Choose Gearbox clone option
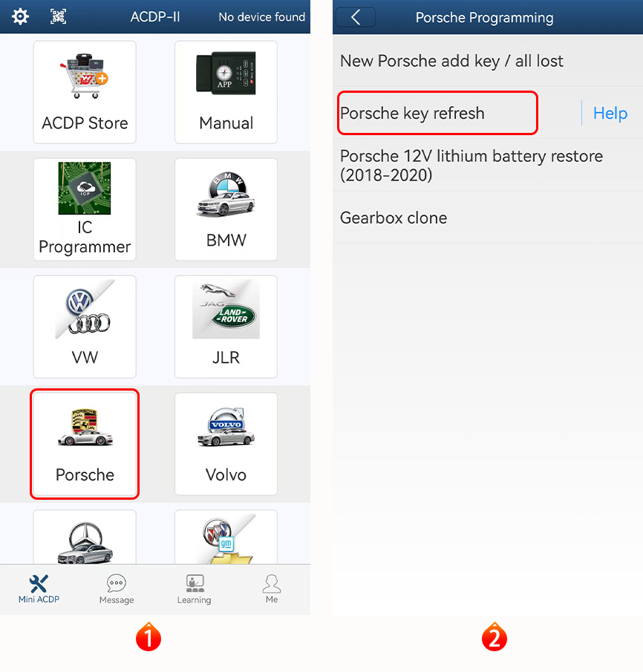This screenshot has width=643, height=672. (488, 218)
